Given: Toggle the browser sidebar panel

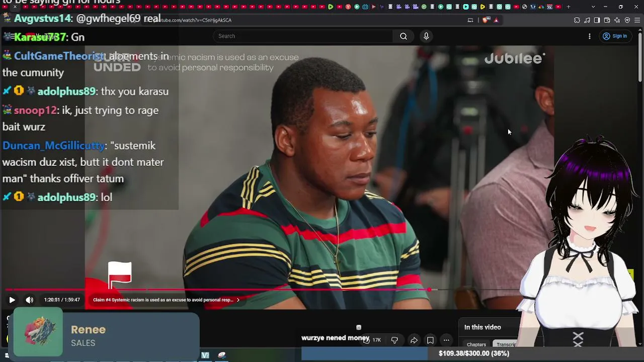Looking at the screenshot, I should point(597,20).
